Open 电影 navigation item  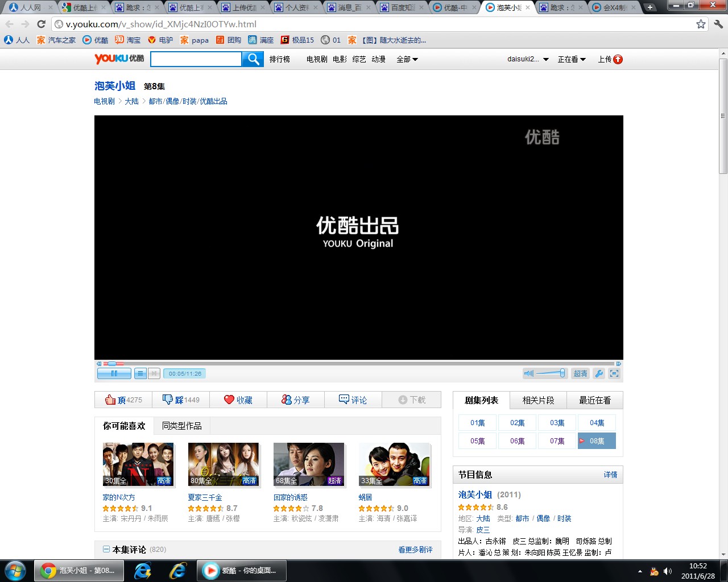[x=340, y=59]
